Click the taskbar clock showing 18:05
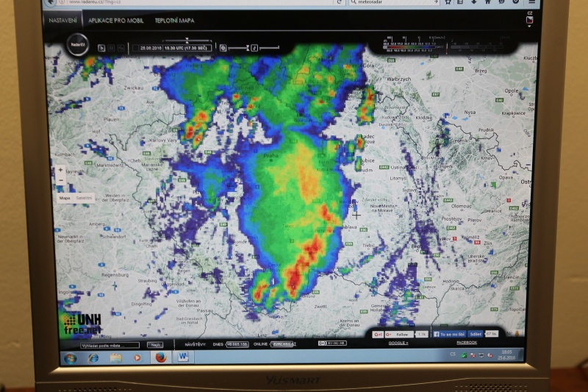 [506, 355]
